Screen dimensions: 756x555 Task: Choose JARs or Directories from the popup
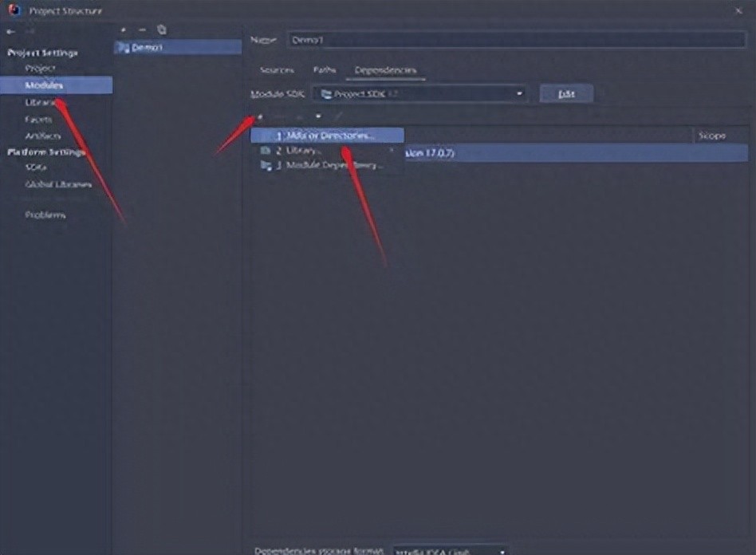(x=327, y=136)
